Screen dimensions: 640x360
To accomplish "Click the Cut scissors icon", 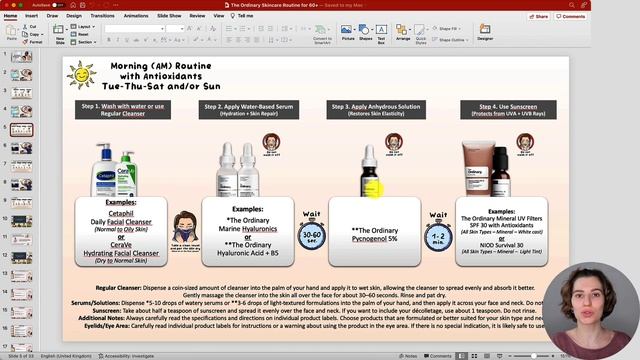I will point(26,27).
